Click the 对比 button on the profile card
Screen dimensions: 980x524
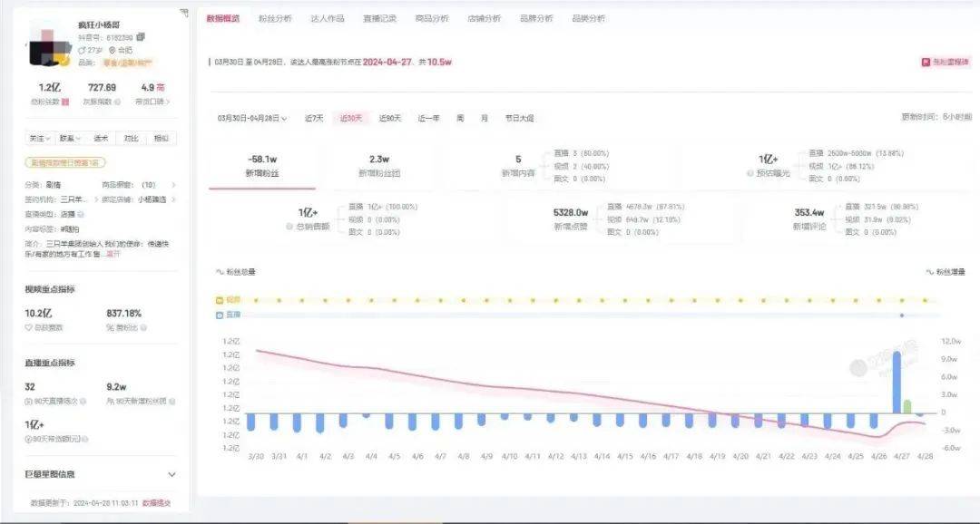tap(131, 139)
